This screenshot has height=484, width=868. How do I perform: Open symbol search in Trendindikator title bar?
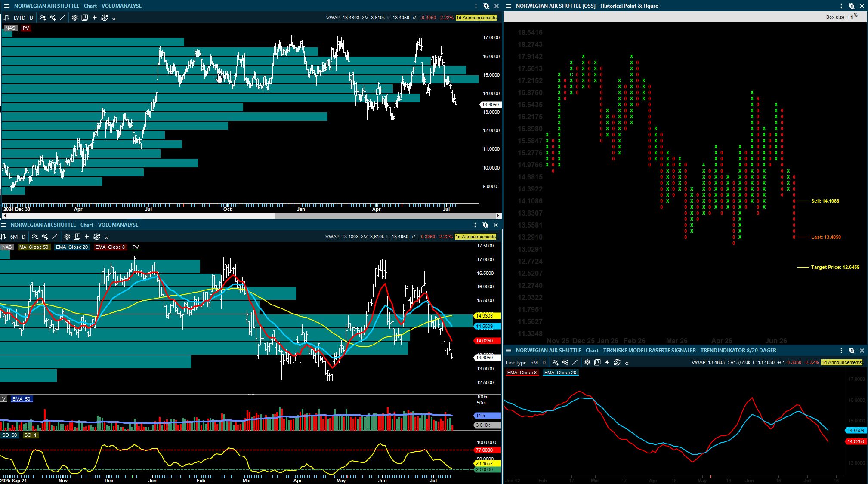852,351
